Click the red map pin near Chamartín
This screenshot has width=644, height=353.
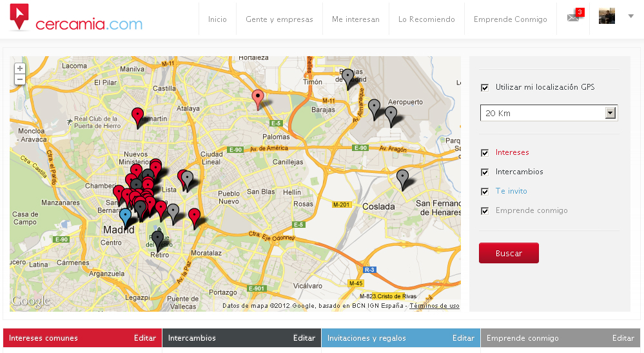click(x=137, y=116)
